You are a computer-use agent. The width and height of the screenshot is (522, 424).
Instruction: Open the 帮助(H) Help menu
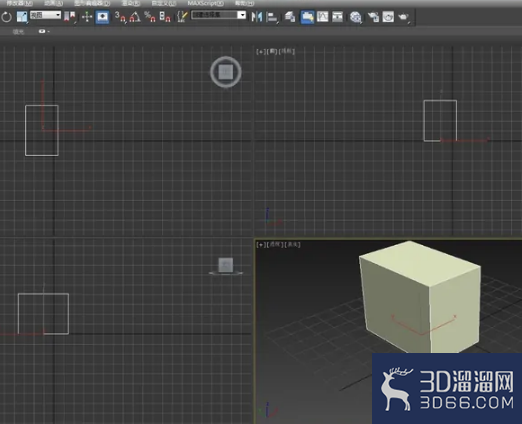245,3
